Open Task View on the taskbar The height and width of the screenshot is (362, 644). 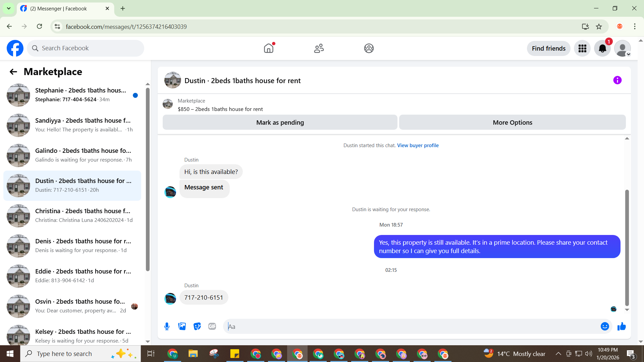tap(151, 354)
